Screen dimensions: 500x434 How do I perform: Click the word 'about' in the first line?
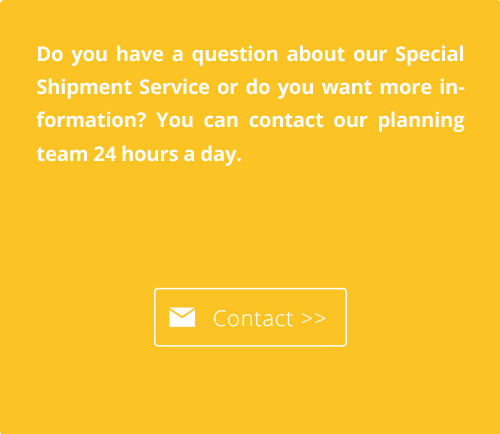tap(316, 54)
